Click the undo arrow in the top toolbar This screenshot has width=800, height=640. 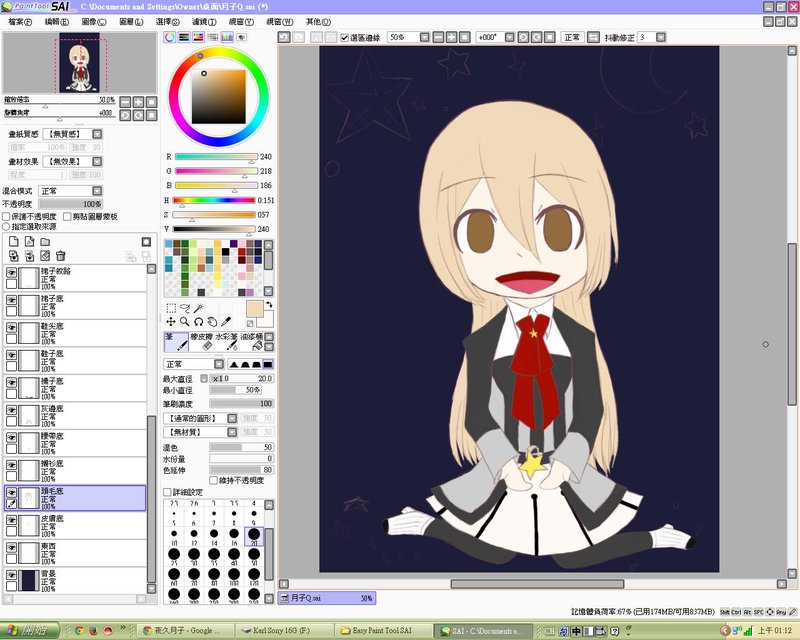point(284,37)
